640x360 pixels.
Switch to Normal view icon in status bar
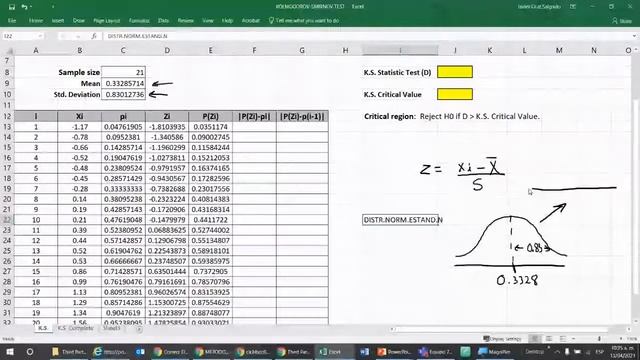pyautogui.click(x=535, y=339)
